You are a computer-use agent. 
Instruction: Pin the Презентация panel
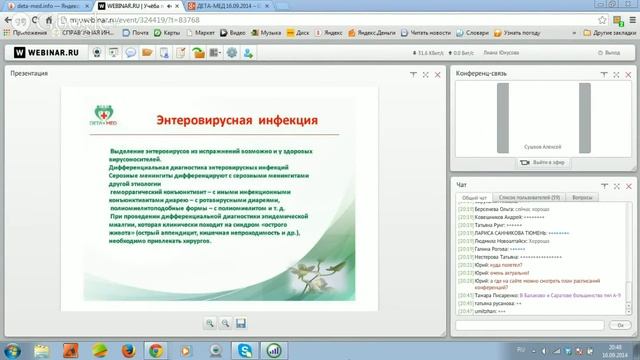[413, 75]
